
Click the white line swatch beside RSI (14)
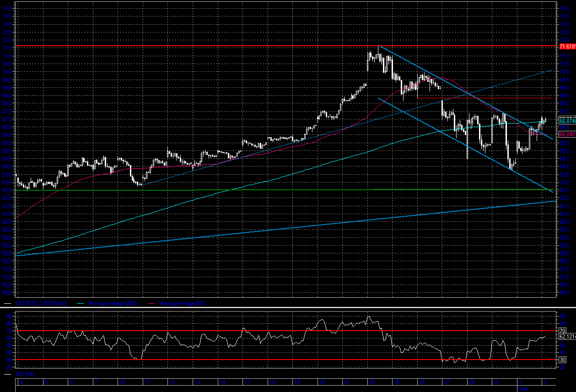(x=7, y=374)
